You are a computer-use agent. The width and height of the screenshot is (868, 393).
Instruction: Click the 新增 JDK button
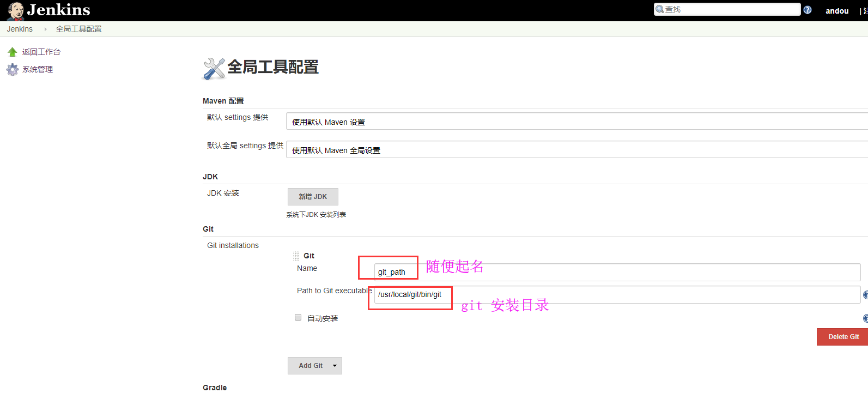[313, 197]
